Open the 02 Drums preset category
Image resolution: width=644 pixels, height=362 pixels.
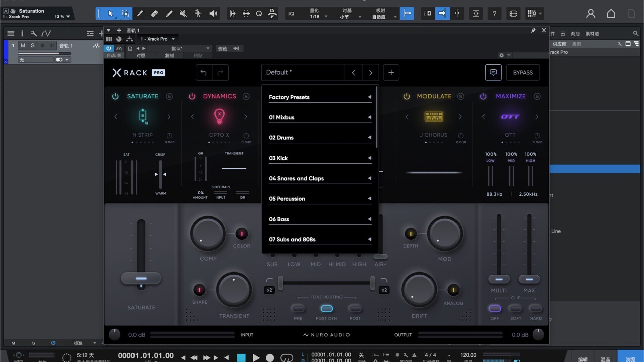320,138
